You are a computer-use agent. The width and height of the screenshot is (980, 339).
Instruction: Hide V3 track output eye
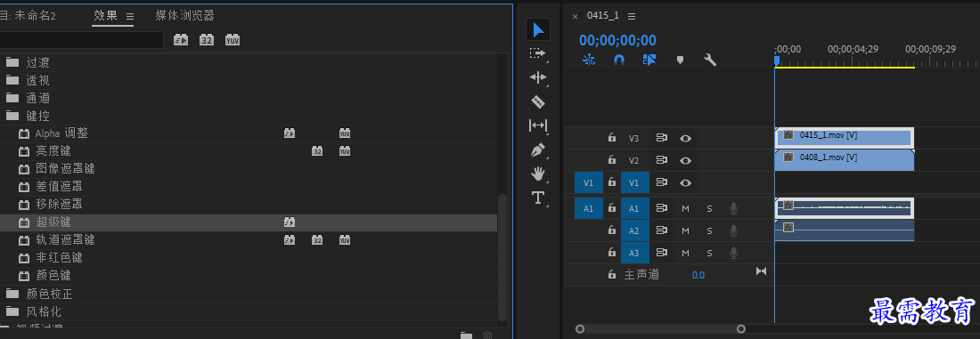point(686,138)
